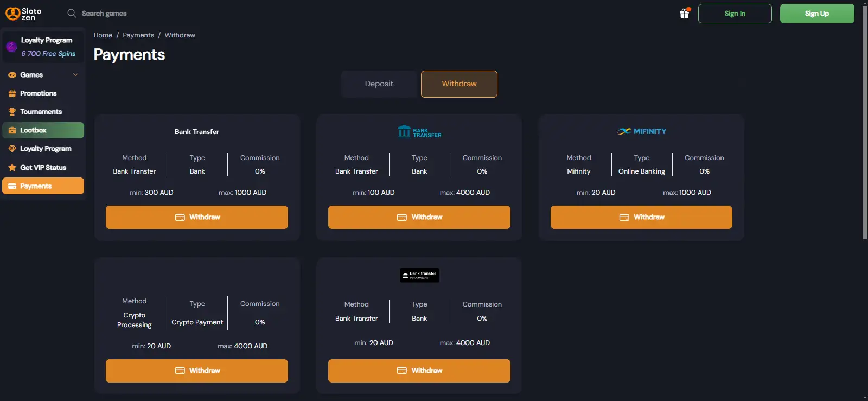This screenshot has width=868, height=401.
Task: Open Lootbox in the sidebar
Action: tap(43, 130)
